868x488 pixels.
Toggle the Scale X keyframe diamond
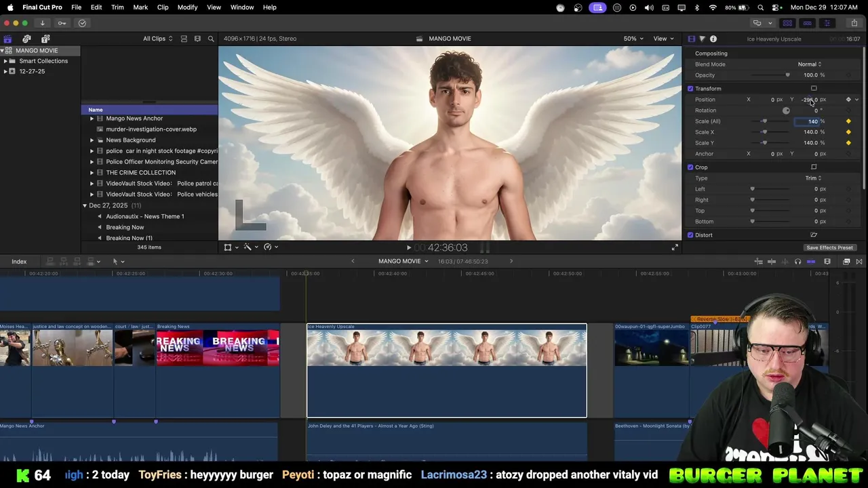click(848, 132)
